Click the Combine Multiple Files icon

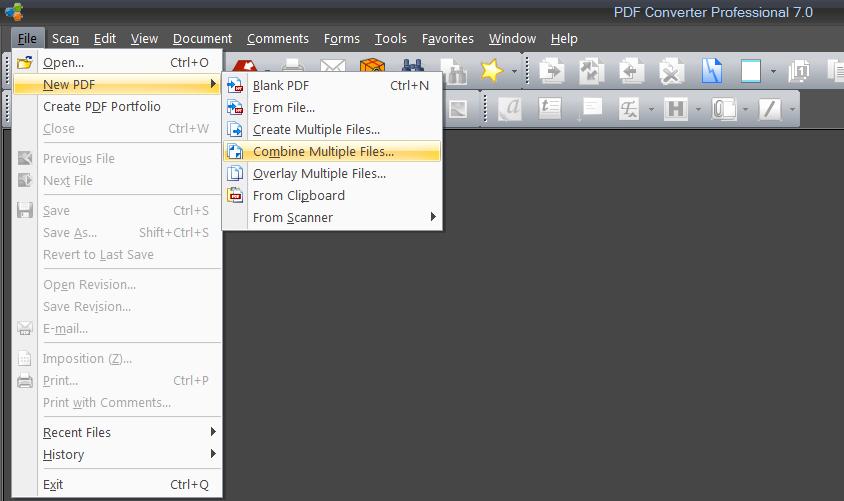pos(235,152)
